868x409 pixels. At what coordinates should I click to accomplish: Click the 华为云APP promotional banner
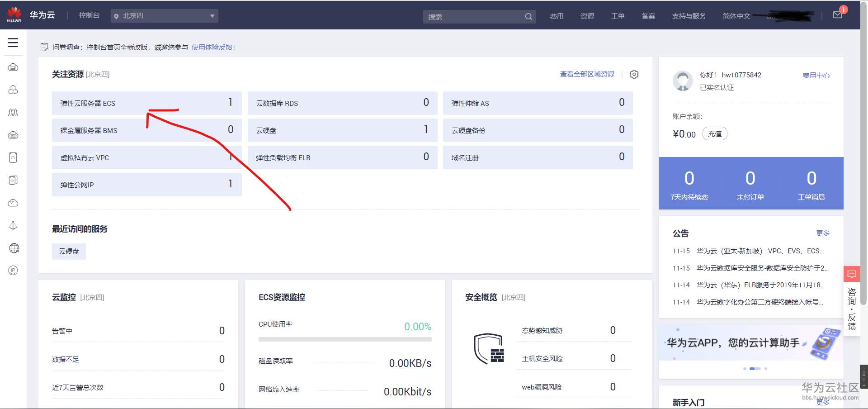click(751, 343)
